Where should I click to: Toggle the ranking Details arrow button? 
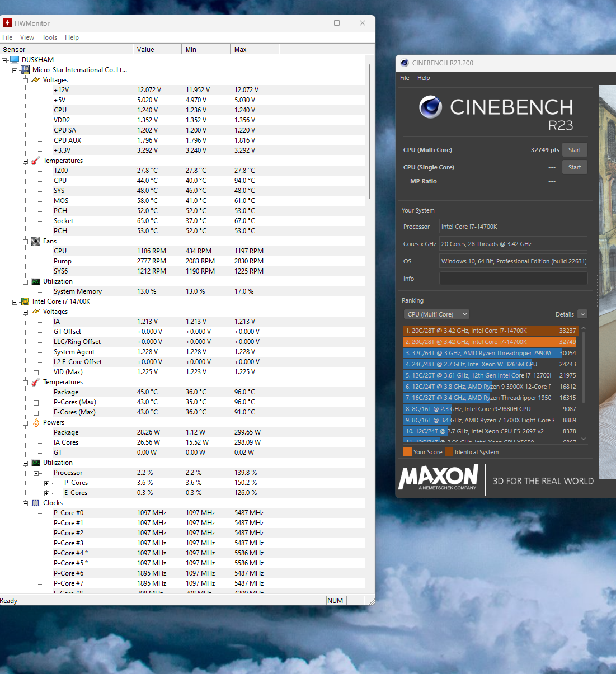[582, 314]
